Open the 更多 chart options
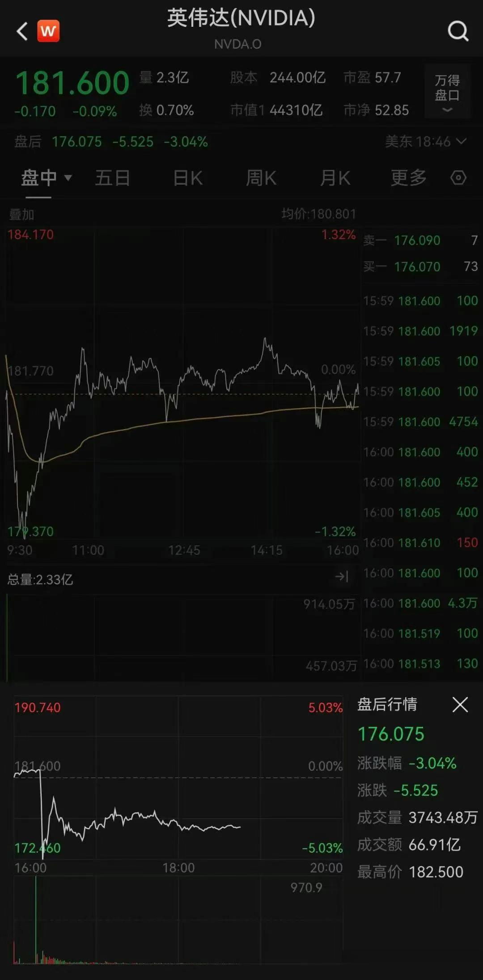Screen dimensions: 483x980 409,178
